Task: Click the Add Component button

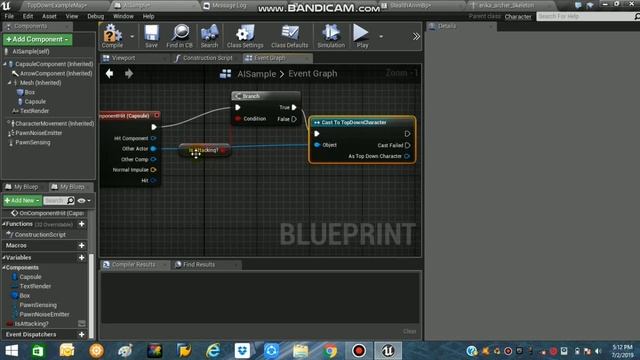Action: pyautogui.click(x=37, y=39)
